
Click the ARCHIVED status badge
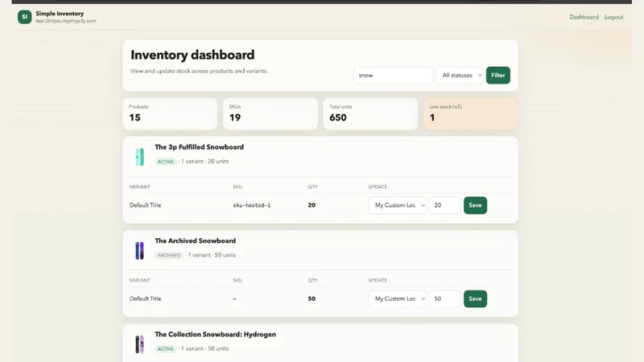click(169, 255)
